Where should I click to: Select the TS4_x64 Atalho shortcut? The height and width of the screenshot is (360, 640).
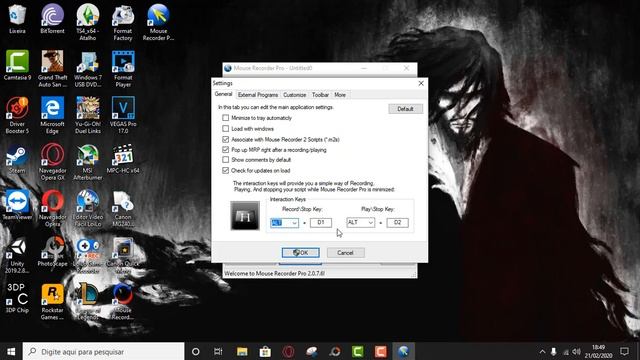[88, 22]
